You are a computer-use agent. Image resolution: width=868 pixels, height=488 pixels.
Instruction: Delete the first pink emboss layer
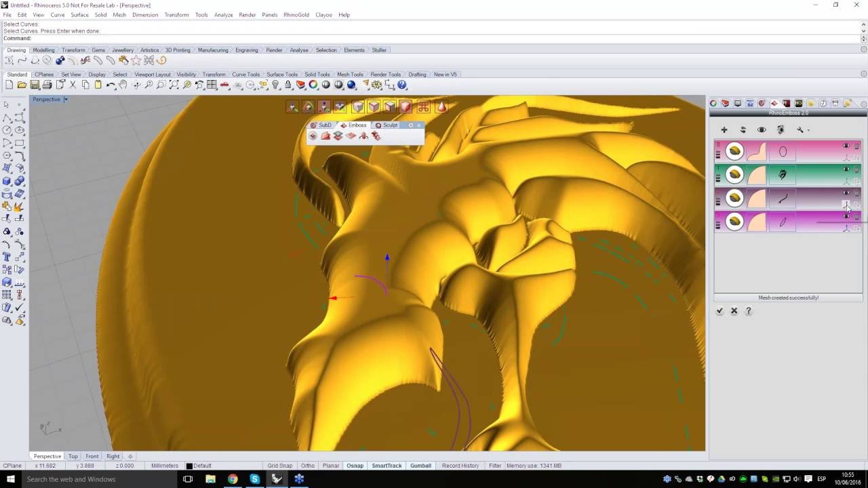pos(856,146)
